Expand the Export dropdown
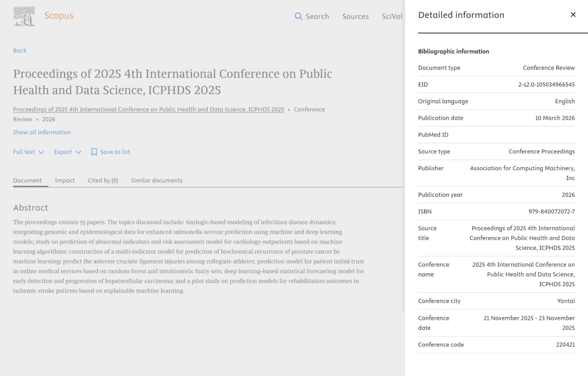This screenshot has height=376, width=588. [x=63, y=152]
